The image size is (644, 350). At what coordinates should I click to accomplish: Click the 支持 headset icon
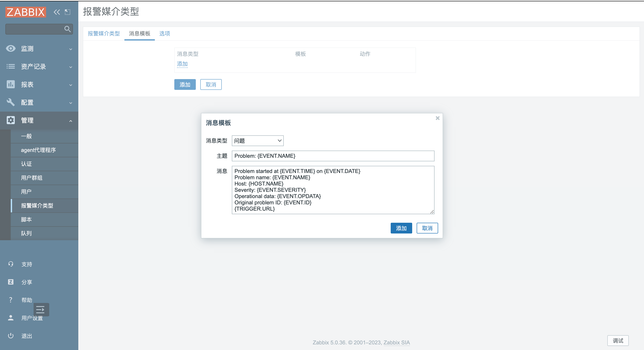coord(11,264)
